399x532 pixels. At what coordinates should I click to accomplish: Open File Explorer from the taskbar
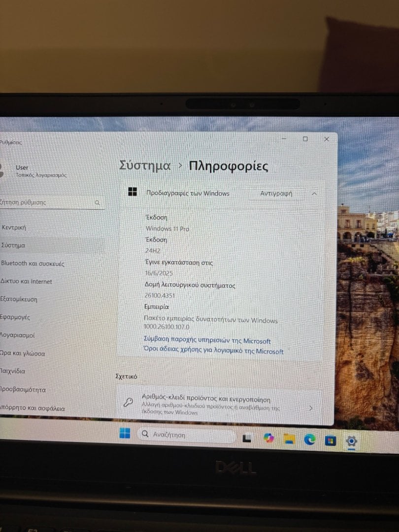pyautogui.click(x=289, y=439)
